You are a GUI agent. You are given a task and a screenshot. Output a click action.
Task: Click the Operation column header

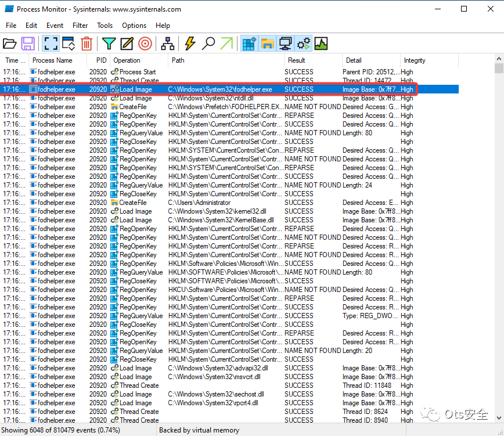(139, 60)
